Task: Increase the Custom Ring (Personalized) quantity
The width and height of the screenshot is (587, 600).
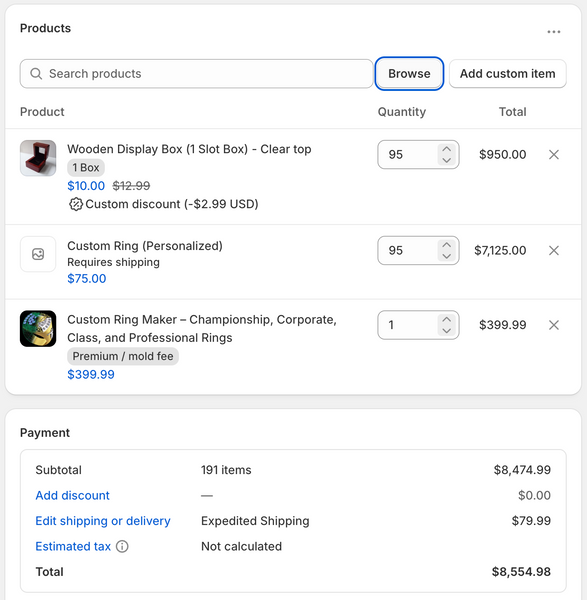Action: (x=446, y=245)
